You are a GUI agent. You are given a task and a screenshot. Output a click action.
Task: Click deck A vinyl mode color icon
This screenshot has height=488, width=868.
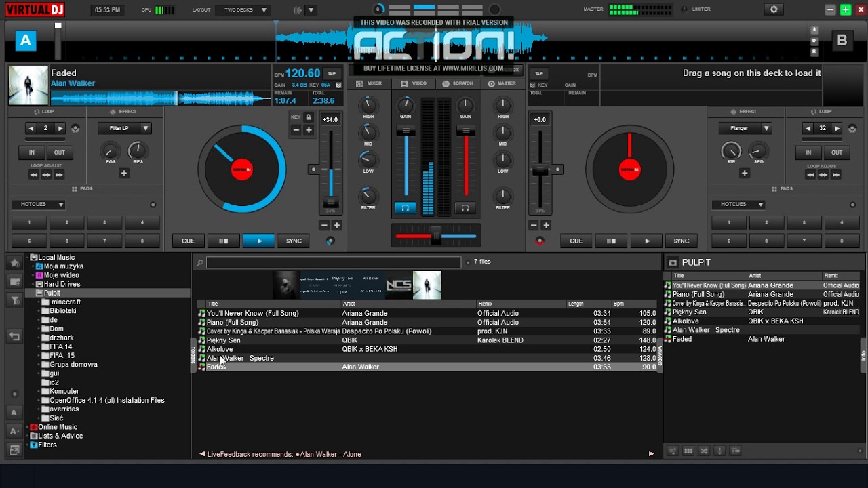click(x=330, y=241)
